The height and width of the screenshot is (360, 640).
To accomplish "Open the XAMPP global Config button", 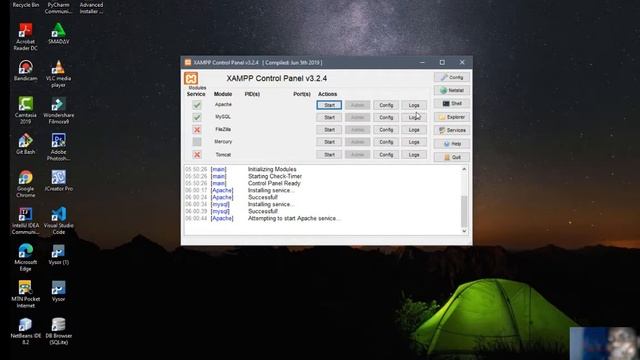I will click(452, 77).
